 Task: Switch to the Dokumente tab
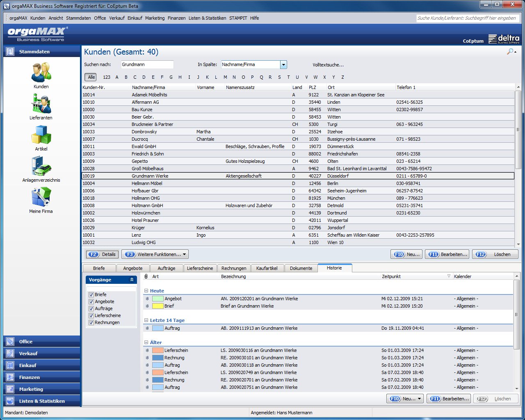[301, 268]
